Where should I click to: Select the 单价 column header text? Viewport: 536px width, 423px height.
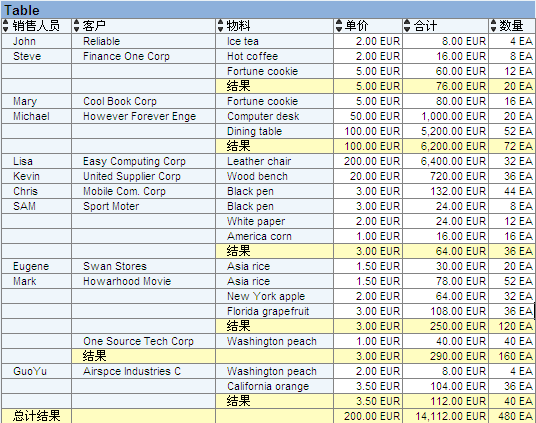[357, 26]
